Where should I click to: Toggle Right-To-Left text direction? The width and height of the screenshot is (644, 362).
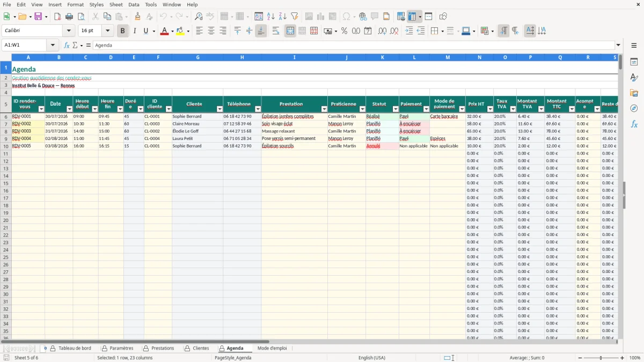click(515, 31)
